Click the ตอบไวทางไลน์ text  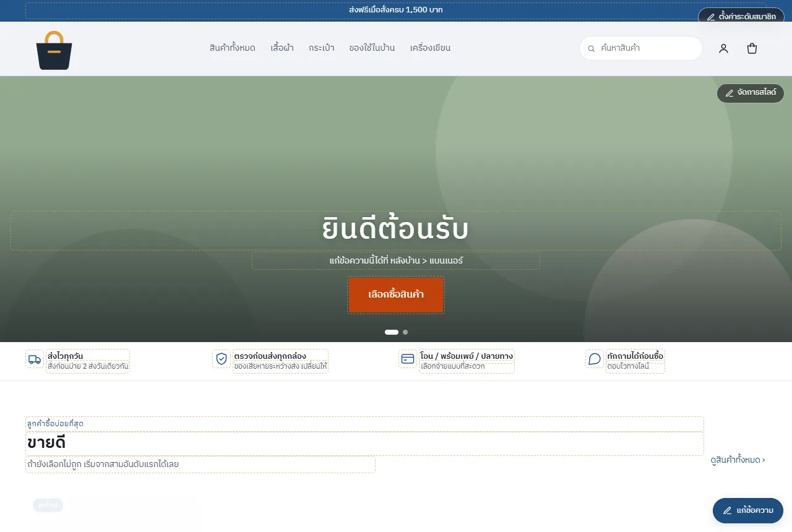coord(628,366)
